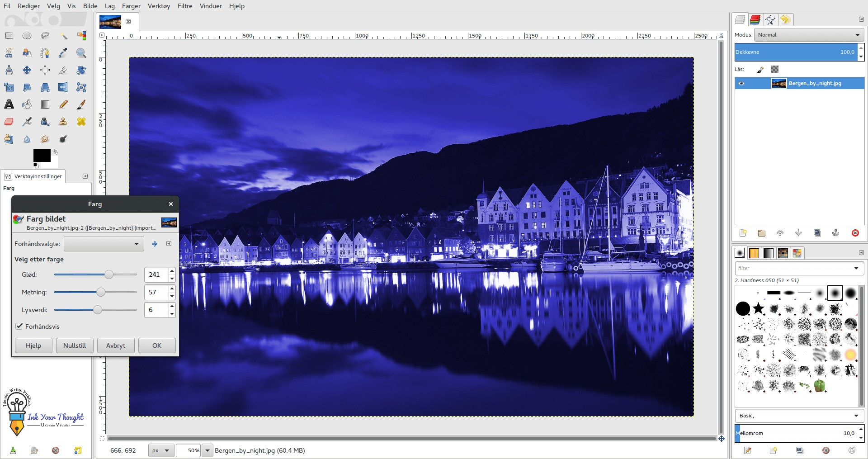Screen dimensions: 868x459
Task: Select the Alignment tool
Action: [x=45, y=70]
